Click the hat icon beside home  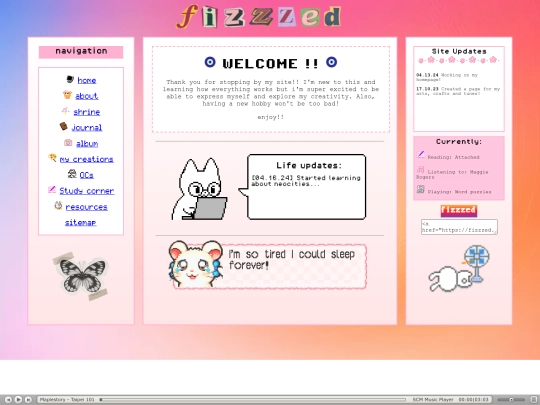point(70,80)
